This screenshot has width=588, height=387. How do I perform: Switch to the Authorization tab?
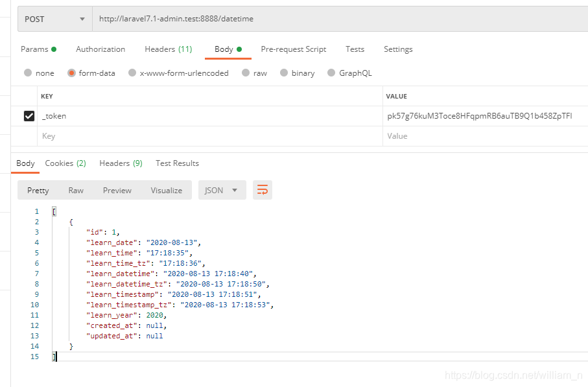100,49
